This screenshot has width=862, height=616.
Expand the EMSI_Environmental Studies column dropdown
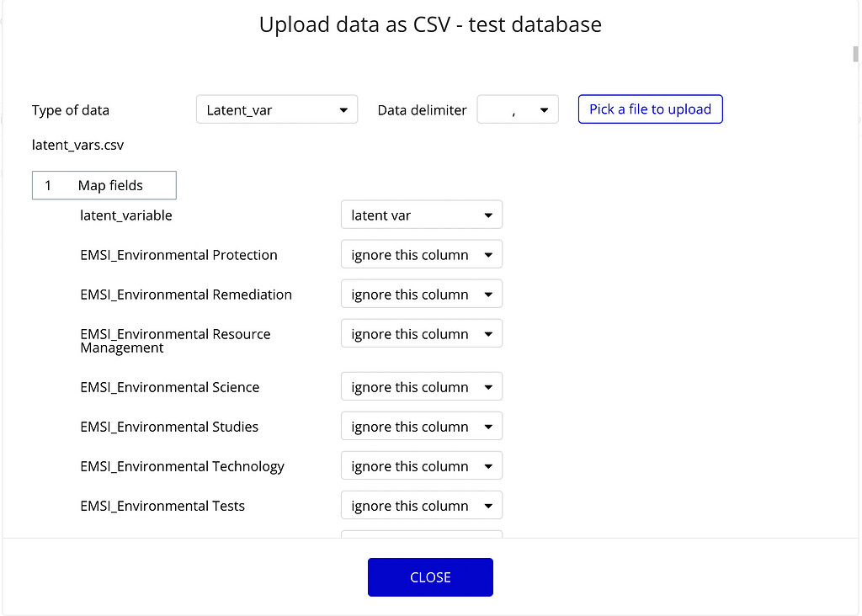421,426
